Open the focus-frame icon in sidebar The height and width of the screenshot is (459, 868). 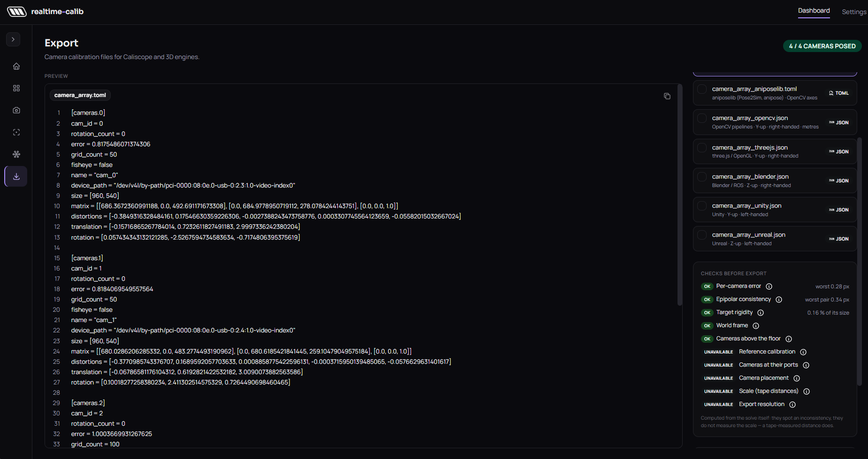click(x=16, y=132)
